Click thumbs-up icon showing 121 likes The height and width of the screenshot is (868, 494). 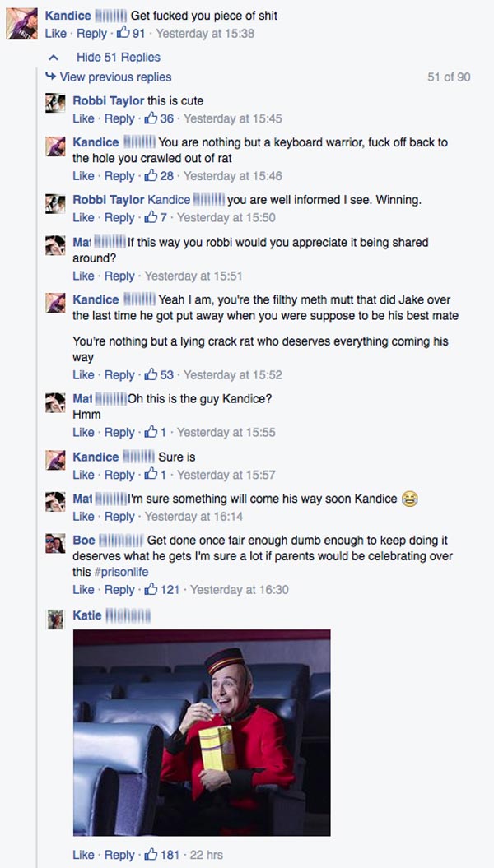pos(151,589)
